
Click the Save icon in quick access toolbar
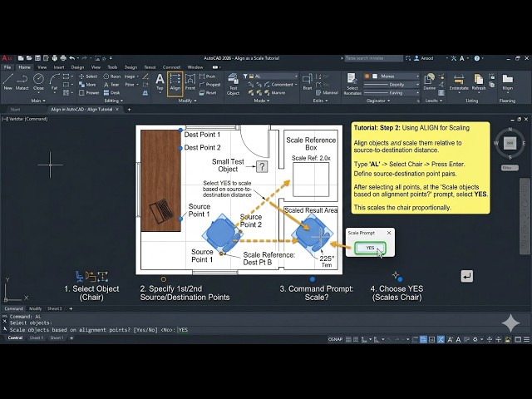click(37, 58)
